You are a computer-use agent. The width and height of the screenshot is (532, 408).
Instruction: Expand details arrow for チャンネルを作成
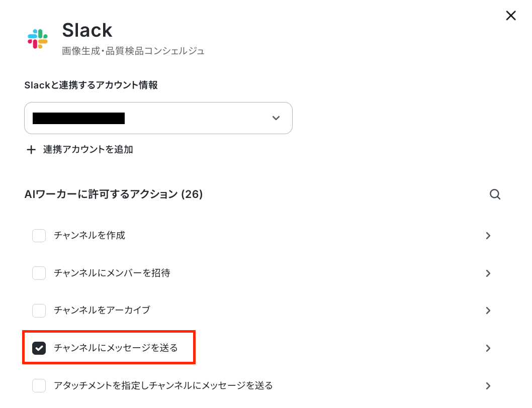488,236
